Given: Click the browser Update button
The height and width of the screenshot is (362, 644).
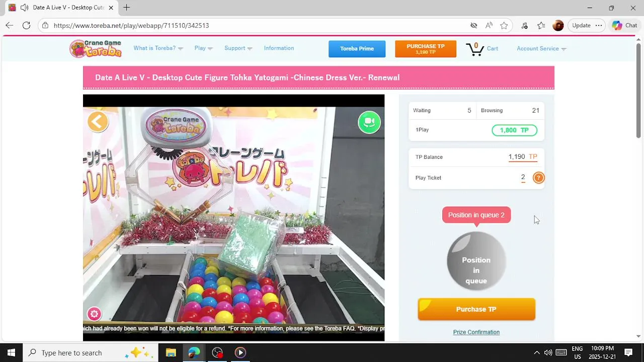Looking at the screenshot, I should pos(581,25).
